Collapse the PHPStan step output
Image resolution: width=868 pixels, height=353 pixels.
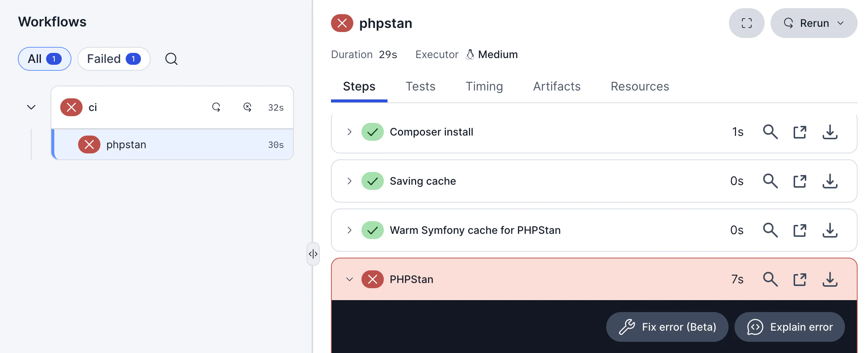pos(349,279)
